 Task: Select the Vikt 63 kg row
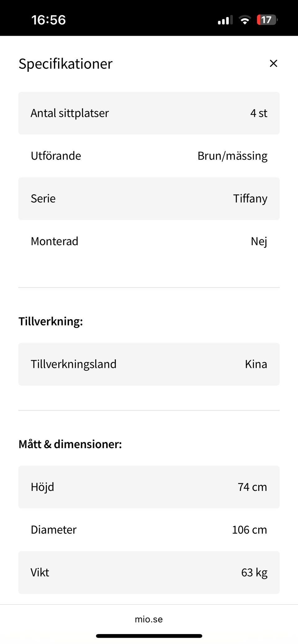(x=149, y=572)
